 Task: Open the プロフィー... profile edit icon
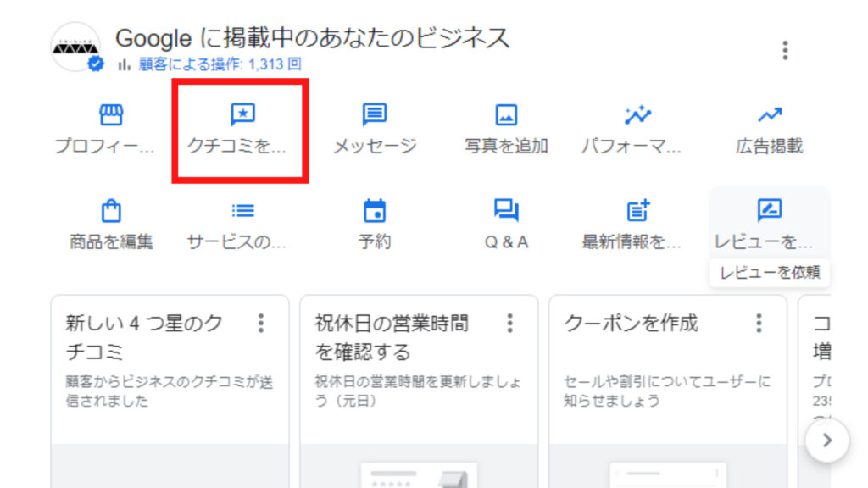click(111, 114)
